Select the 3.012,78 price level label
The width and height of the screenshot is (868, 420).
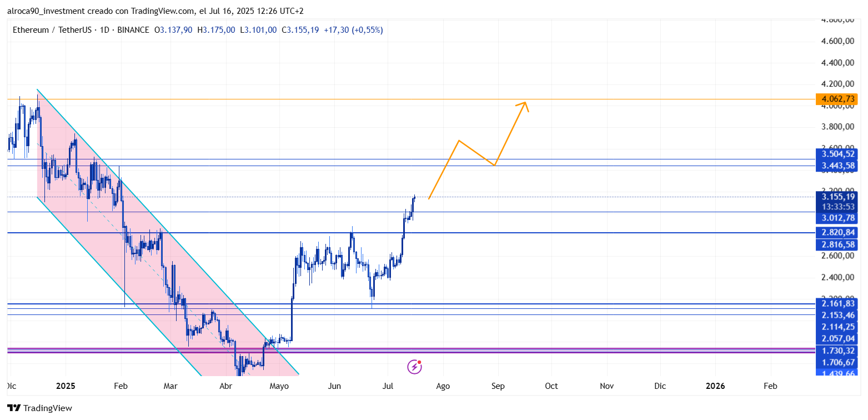(836, 218)
